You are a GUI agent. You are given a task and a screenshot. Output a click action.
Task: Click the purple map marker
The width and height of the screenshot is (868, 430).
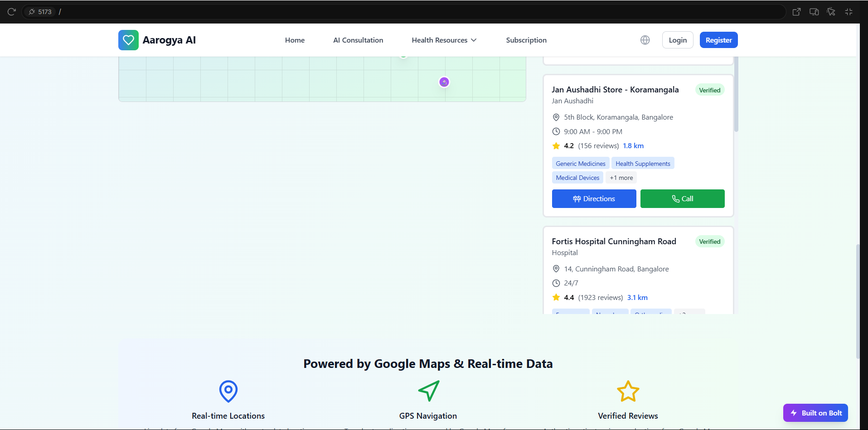pos(444,82)
